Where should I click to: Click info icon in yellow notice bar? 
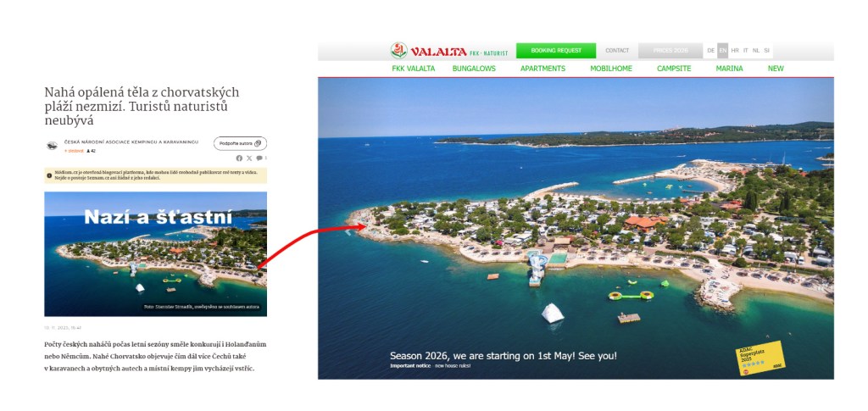pos(49,175)
